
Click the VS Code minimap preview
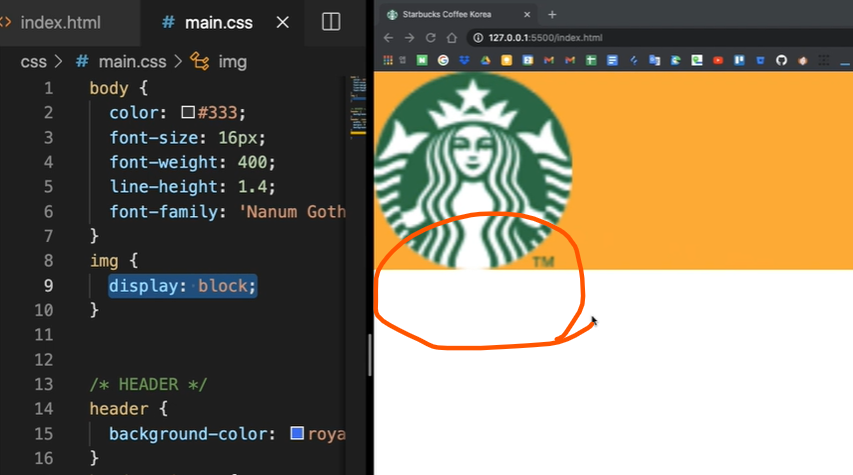click(357, 106)
